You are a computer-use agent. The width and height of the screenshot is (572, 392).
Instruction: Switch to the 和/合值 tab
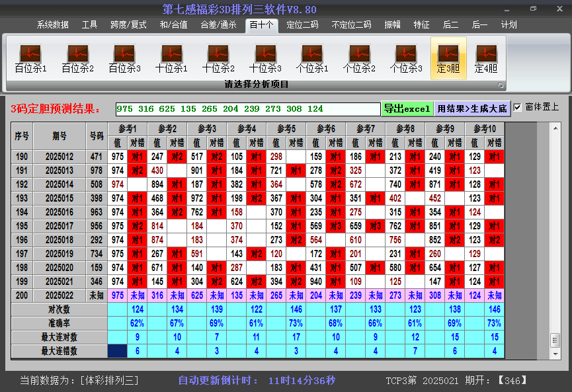coord(174,25)
